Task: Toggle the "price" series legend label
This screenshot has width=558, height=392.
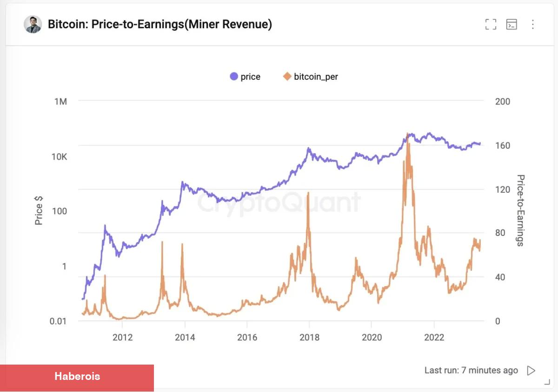Action: (x=250, y=77)
